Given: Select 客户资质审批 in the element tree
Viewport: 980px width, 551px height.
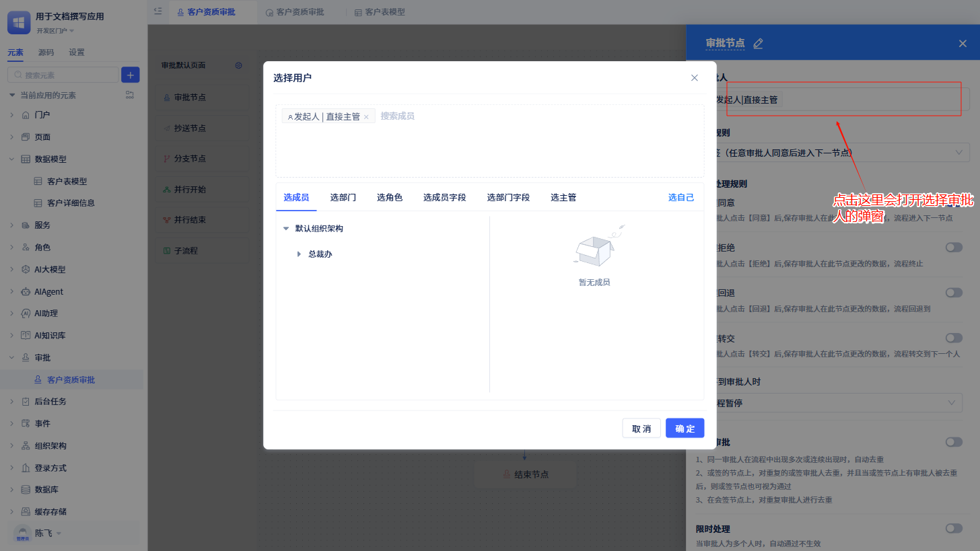Looking at the screenshot, I should pos(71,379).
